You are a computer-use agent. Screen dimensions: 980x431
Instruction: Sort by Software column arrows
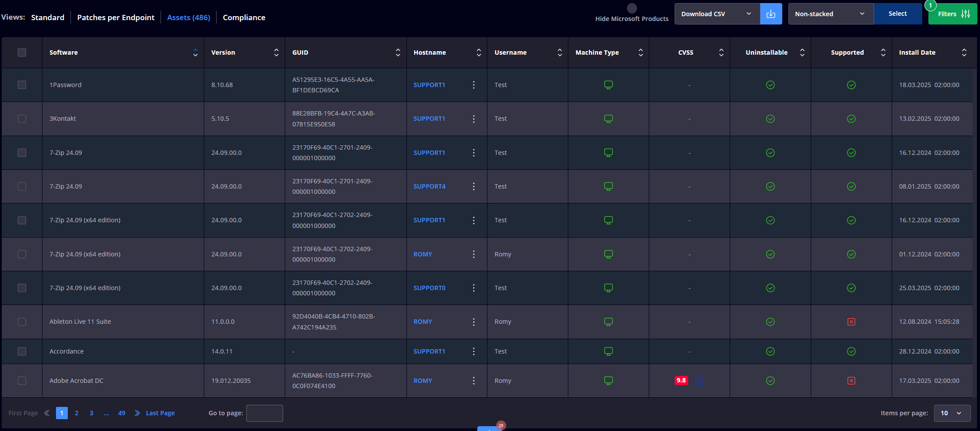196,53
